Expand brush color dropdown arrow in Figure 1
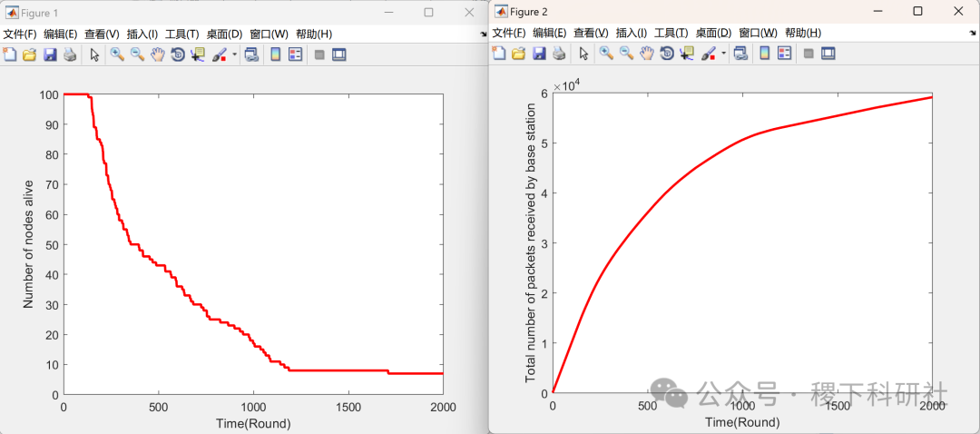This screenshot has height=434, width=980. pyautogui.click(x=235, y=54)
